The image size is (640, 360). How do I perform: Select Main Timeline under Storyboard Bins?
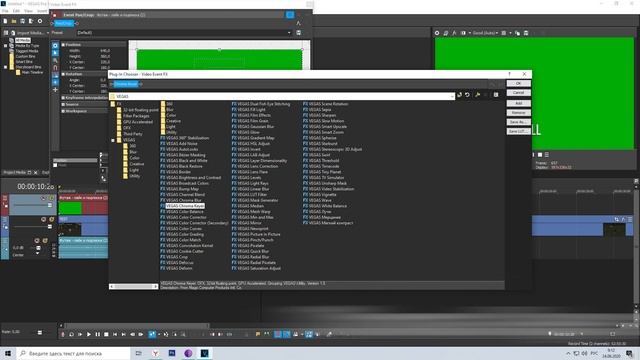[32, 72]
